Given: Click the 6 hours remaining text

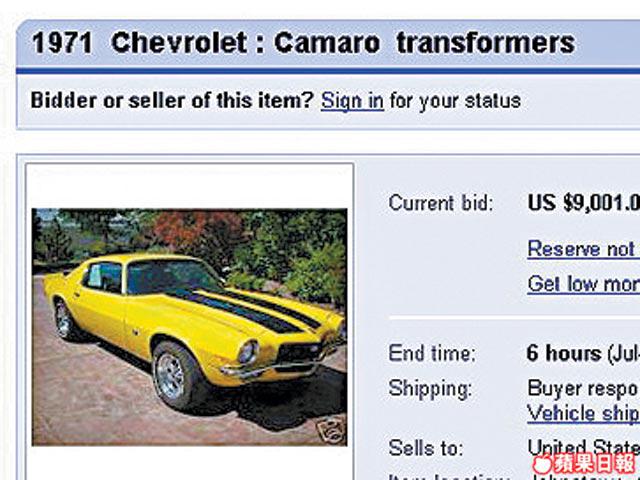Looking at the screenshot, I should click(564, 353).
